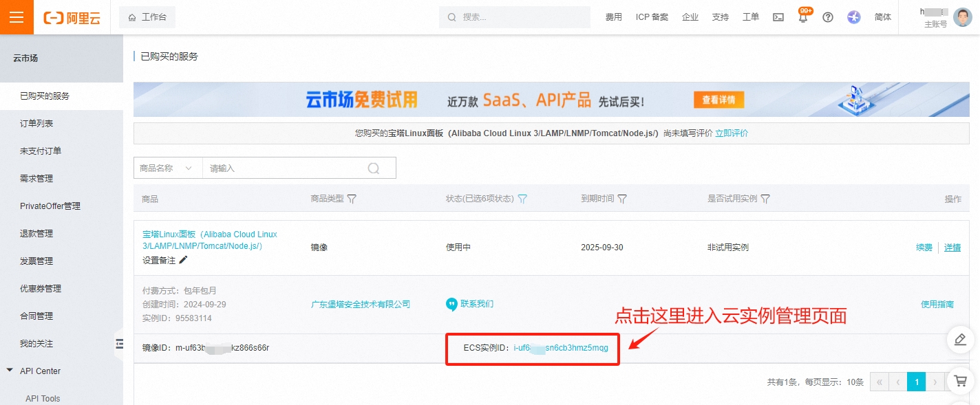
Task: Collapse the API Center tree section
Action: 10,371
